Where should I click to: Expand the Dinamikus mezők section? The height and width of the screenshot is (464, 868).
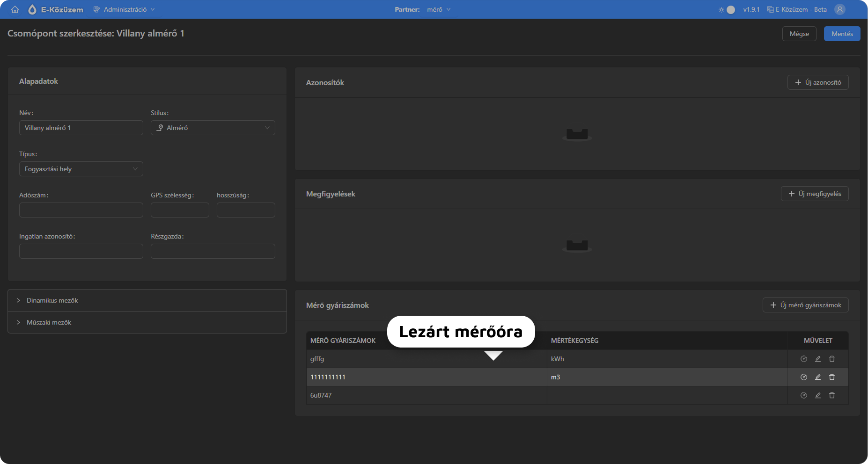[x=52, y=300]
